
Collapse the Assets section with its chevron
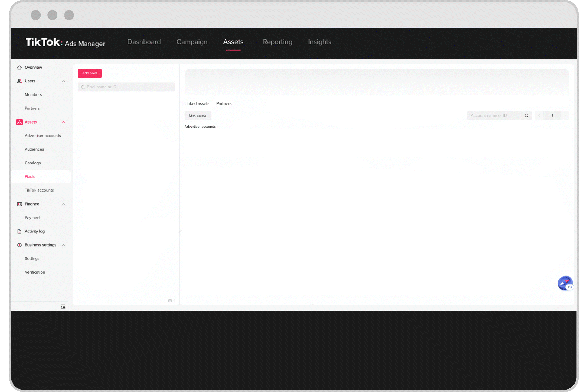[63, 122]
